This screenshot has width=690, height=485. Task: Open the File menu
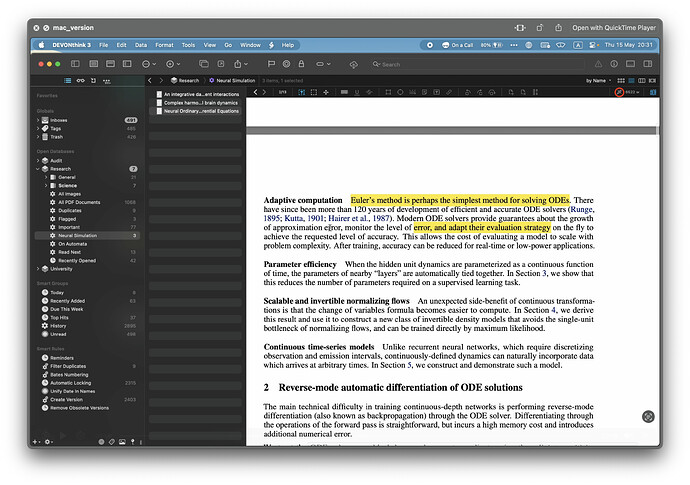point(103,45)
